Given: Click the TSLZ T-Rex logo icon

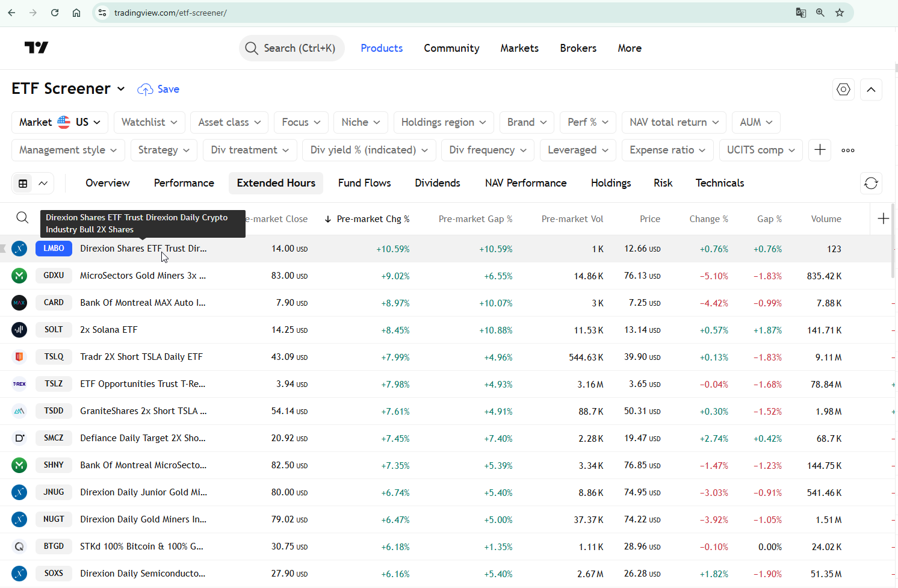Looking at the screenshot, I should [x=19, y=384].
